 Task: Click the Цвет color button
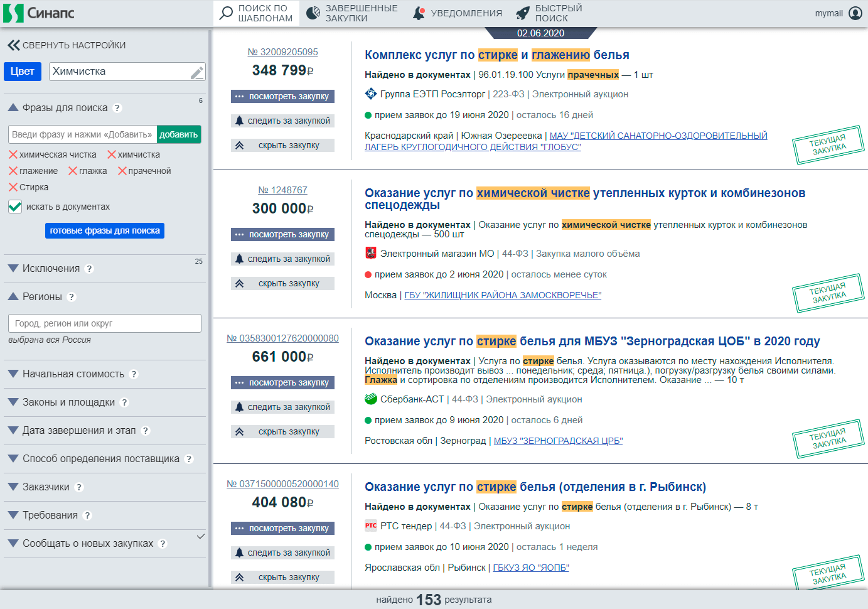coord(23,72)
